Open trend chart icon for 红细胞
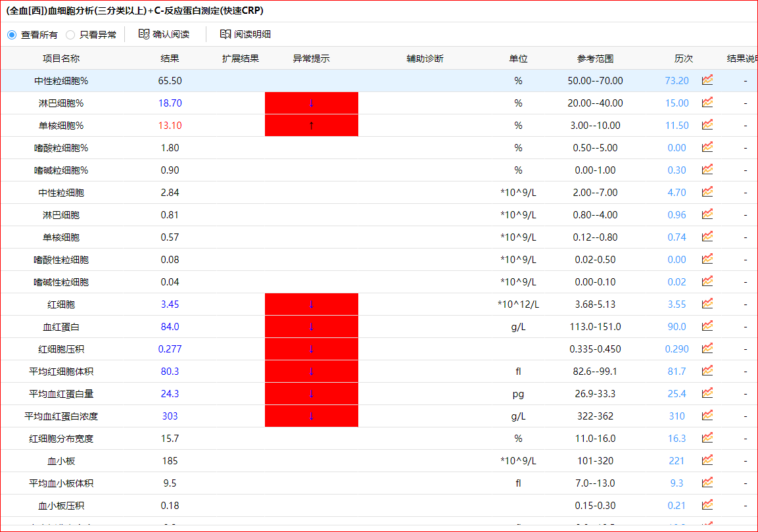758x532 pixels. 707,304
